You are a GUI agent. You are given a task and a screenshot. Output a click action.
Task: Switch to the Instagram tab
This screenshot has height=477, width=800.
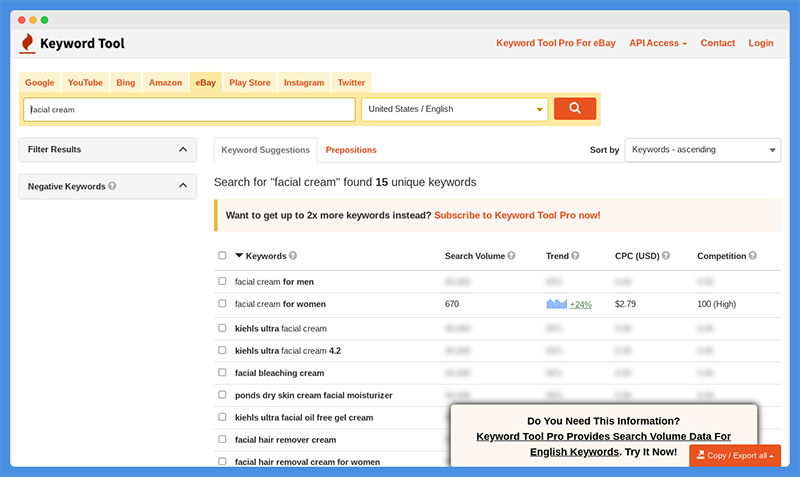[x=304, y=83]
